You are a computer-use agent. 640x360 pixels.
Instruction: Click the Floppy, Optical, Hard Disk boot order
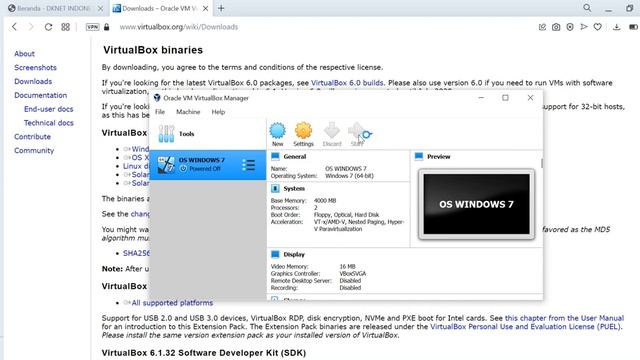click(346, 215)
